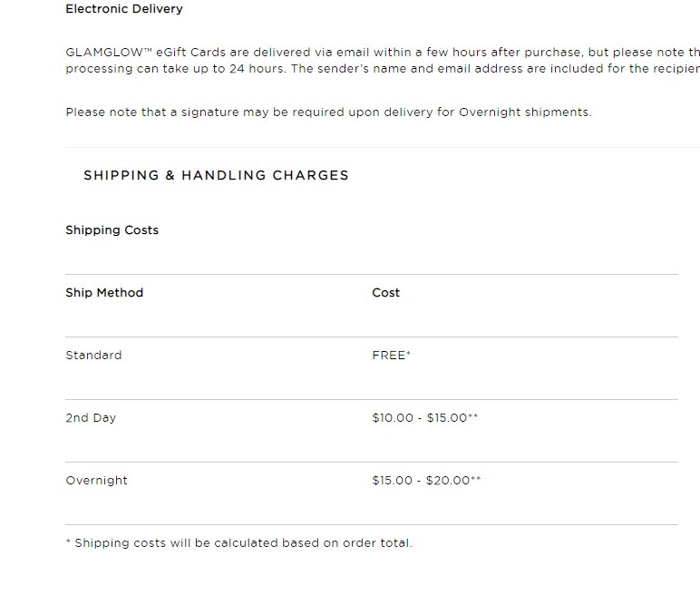Select the Electronic Delivery heading
The image size is (700, 605).
pyautogui.click(x=124, y=9)
